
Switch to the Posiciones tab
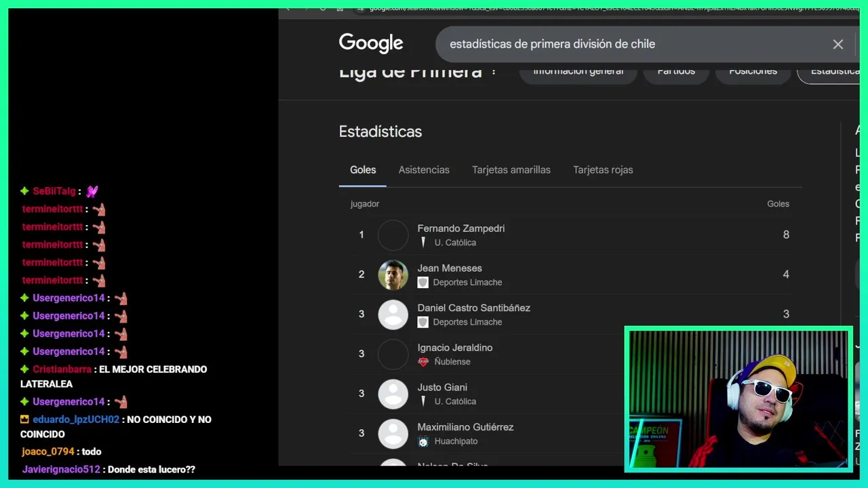point(753,70)
